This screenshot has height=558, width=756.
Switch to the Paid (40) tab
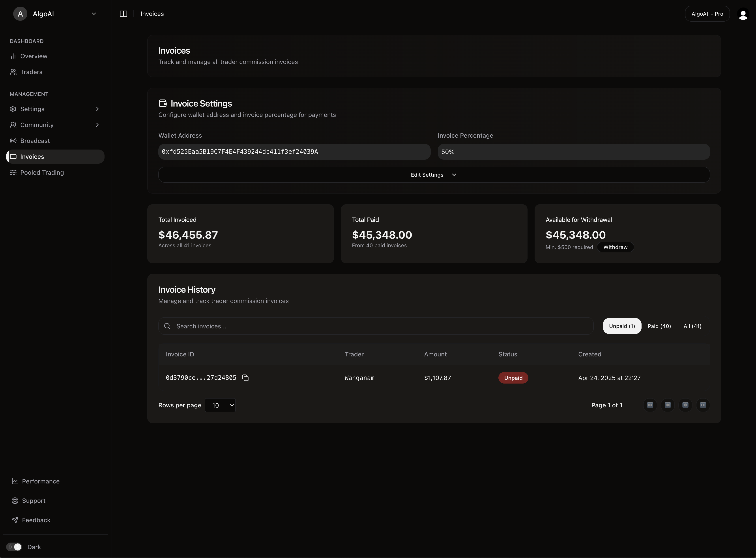coord(659,326)
